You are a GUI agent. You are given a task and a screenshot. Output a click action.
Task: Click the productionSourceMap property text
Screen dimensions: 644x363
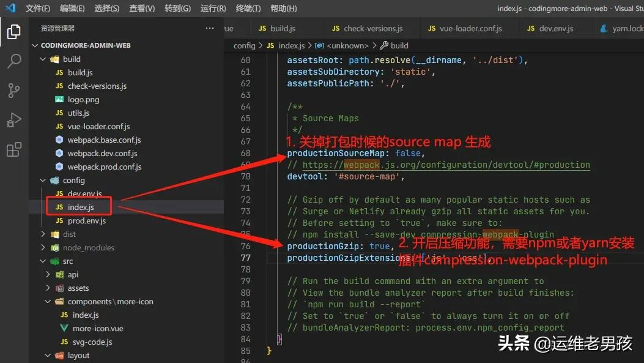pos(336,153)
